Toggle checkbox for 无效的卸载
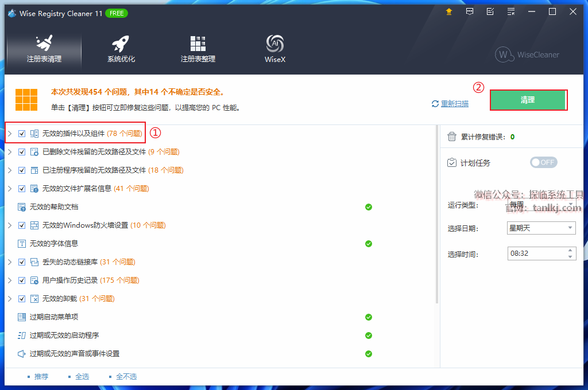 pos(22,299)
